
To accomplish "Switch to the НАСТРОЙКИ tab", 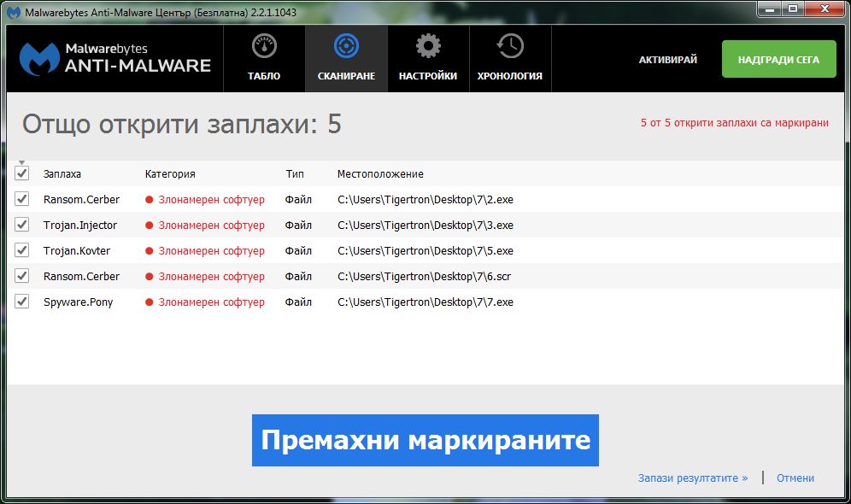I will (x=428, y=59).
